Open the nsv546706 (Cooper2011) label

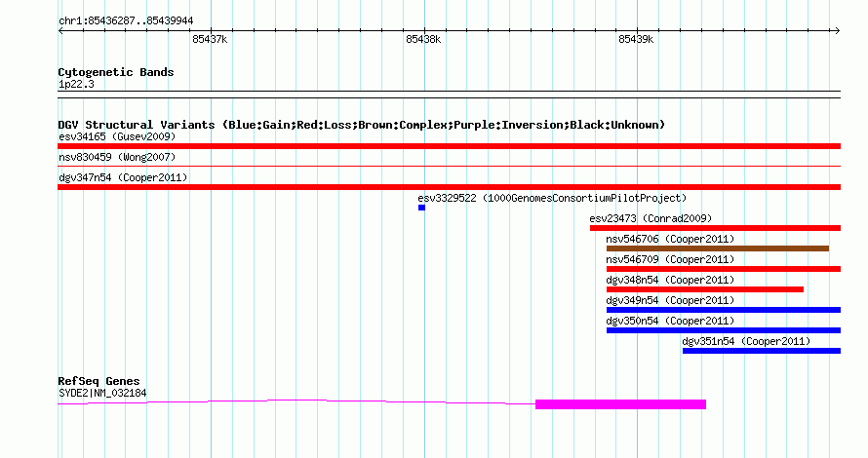click(x=670, y=239)
